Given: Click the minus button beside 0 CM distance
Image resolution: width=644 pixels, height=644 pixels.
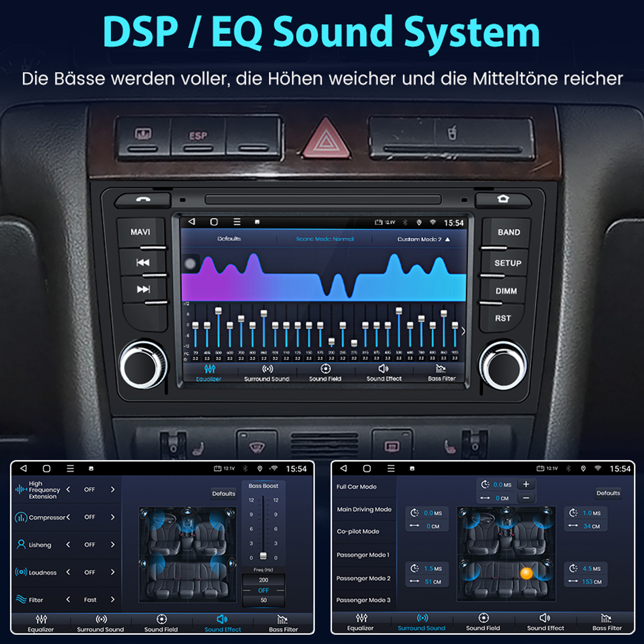Looking at the screenshot, I should tap(526, 498).
